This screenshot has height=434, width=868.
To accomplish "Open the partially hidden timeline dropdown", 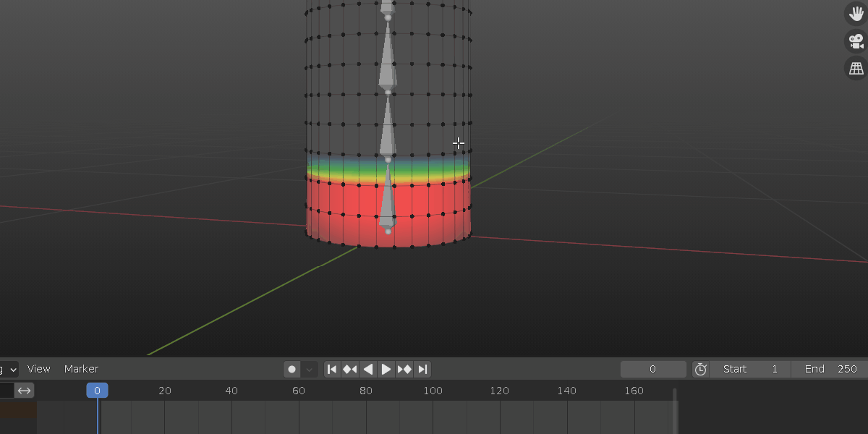I will click(x=9, y=369).
